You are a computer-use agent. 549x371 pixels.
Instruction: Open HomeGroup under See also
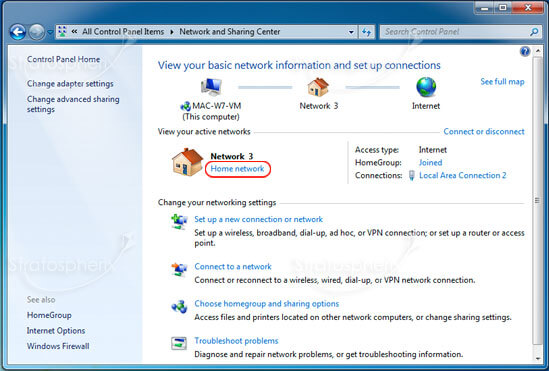click(x=49, y=315)
